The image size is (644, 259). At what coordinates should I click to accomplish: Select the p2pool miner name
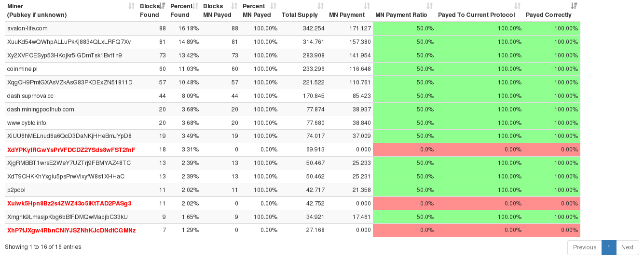pos(17,190)
